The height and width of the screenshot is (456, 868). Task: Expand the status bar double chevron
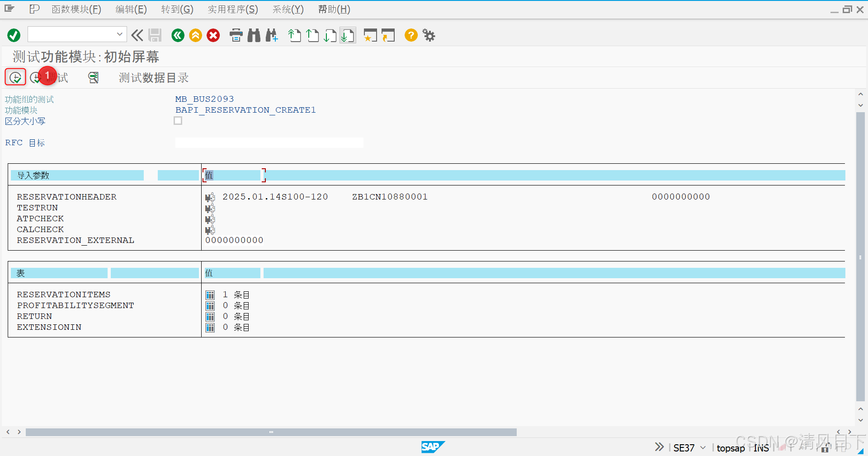(659, 446)
